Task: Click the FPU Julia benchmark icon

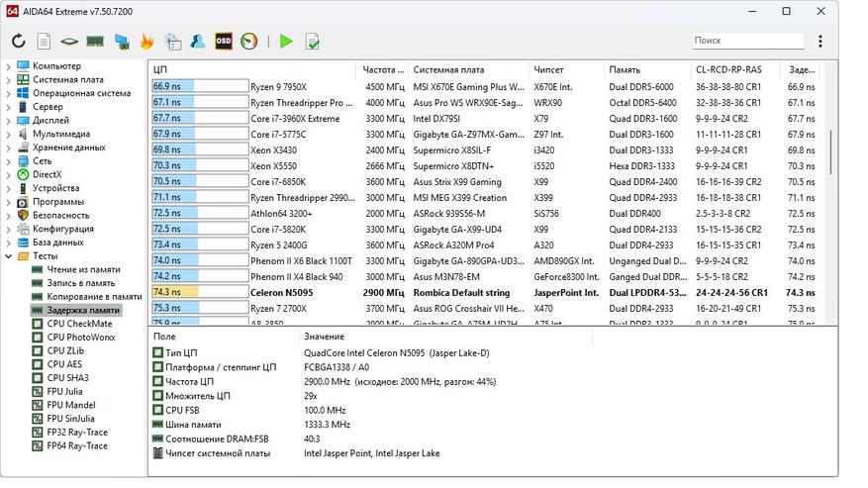Action: (x=37, y=392)
